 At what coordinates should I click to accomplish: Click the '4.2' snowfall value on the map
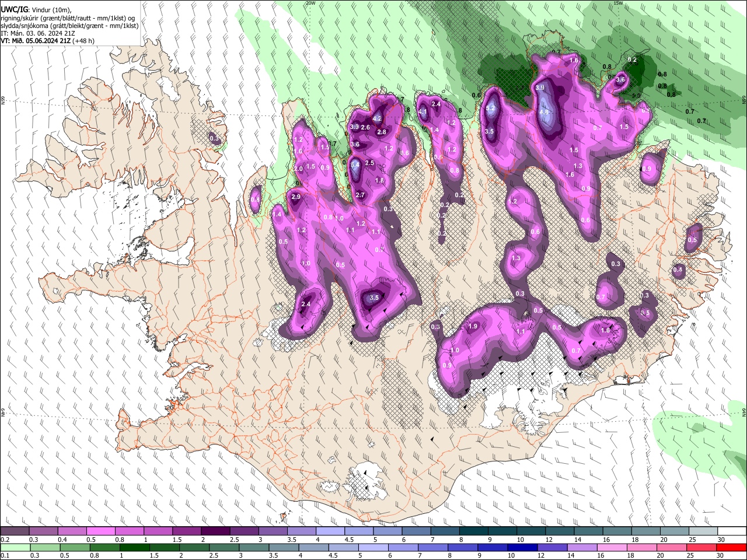(x=377, y=118)
